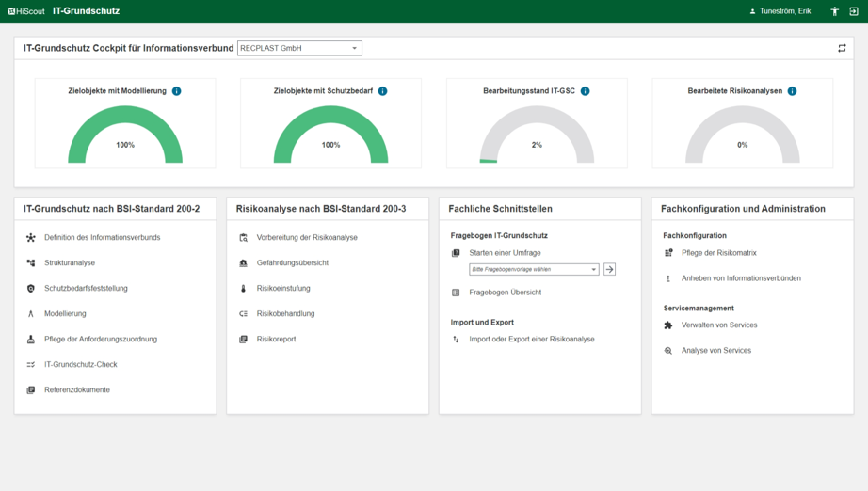Open the Risikoeinstufung link
The height and width of the screenshot is (491, 868).
[x=283, y=289]
